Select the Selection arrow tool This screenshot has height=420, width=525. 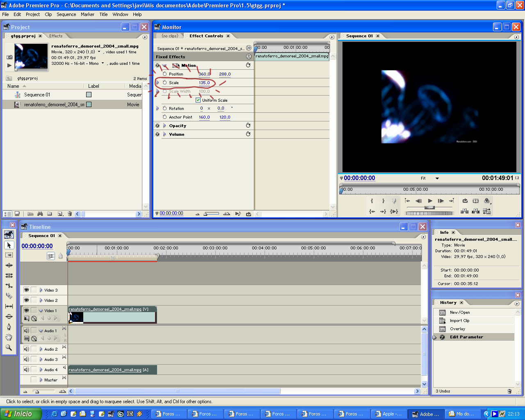(9, 245)
